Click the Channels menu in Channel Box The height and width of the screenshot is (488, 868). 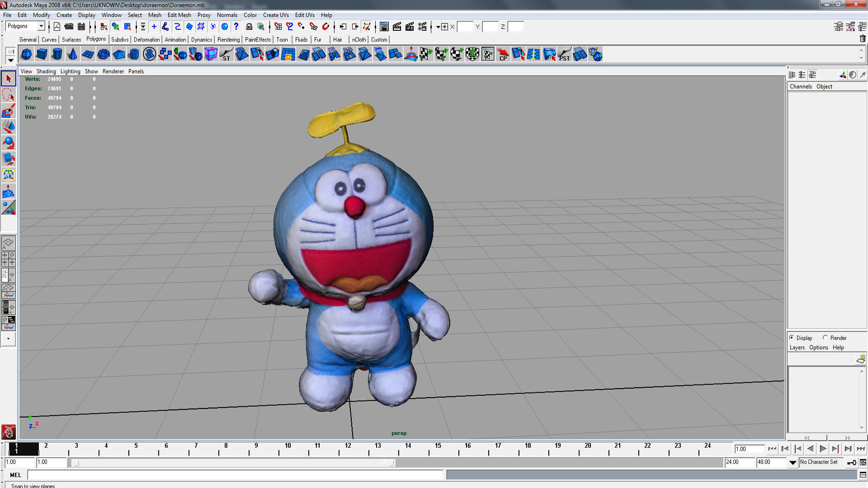click(x=801, y=86)
